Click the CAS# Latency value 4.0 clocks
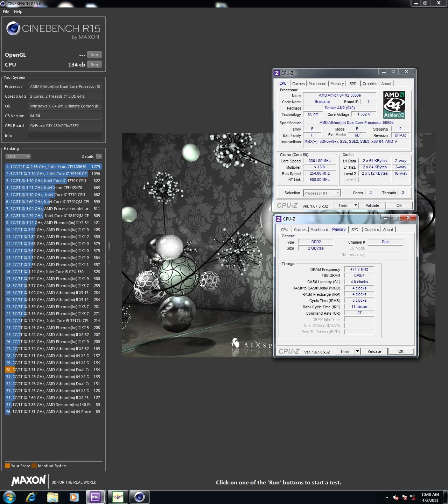The height and width of the screenshot is (504, 448). pyautogui.click(x=359, y=282)
